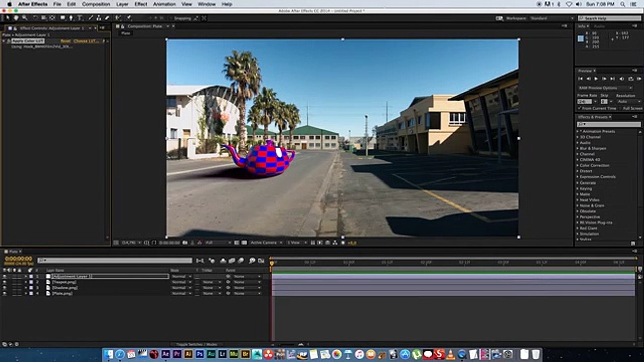This screenshot has height=362, width=644.
Task: Click Loop option icon in Preview panel
Action: click(631, 79)
